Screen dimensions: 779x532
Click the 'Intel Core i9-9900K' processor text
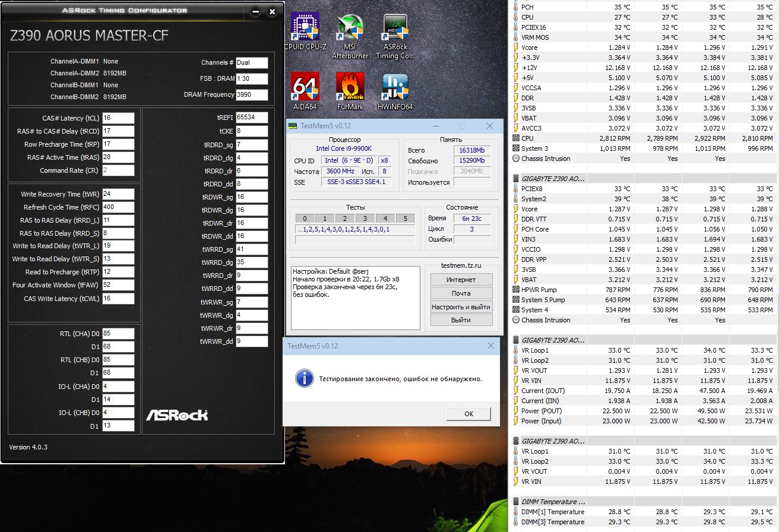pos(344,149)
